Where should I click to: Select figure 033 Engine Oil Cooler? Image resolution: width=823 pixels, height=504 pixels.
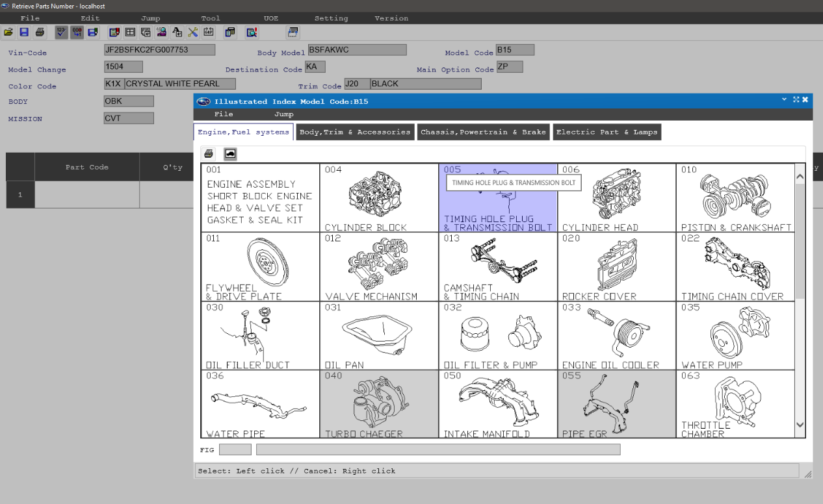tap(617, 335)
